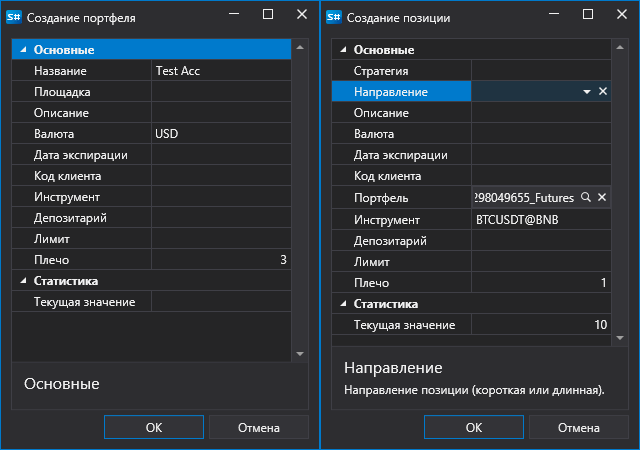Open Направление dropdown arrow
This screenshot has height=450, width=640.
(587, 92)
